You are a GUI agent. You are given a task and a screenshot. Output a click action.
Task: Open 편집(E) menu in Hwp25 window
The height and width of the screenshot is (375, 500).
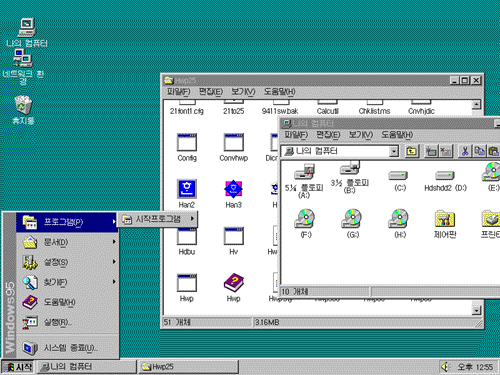pos(211,92)
